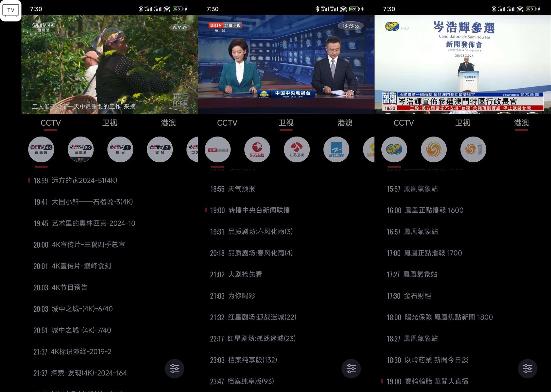Select the CCTV 8K channel logo
The height and width of the screenshot is (392, 551).
pyautogui.click(x=81, y=150)
